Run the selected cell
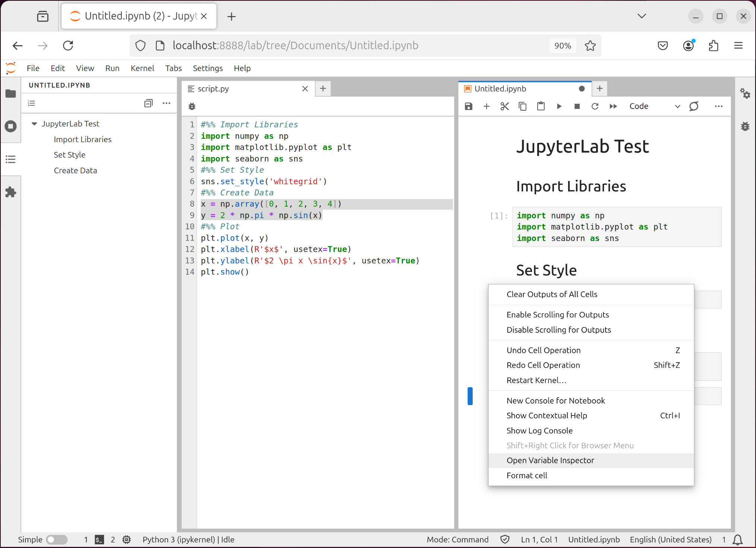Viewport: 756px width, 548px height. [x=559, y=106]
